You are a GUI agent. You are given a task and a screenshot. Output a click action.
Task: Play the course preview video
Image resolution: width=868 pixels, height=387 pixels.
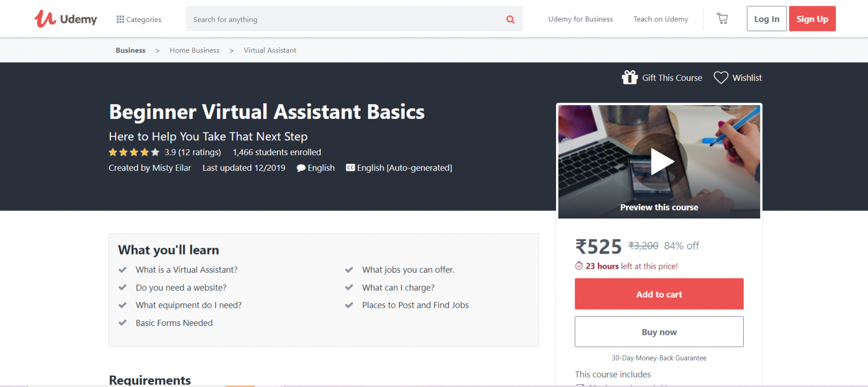point(659,162)
